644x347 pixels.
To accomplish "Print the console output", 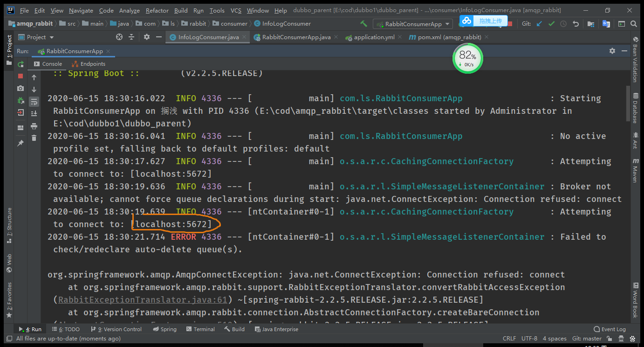I will point(34,126).
